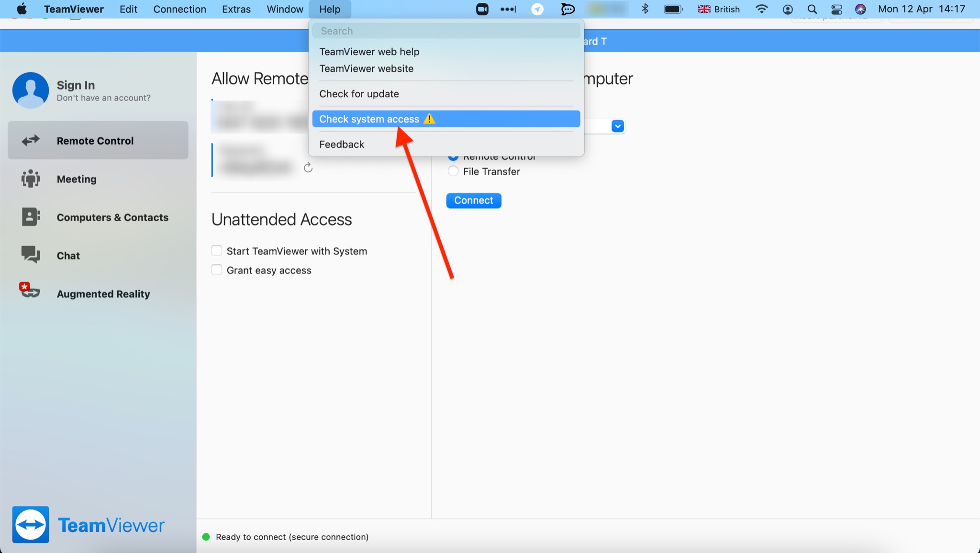Open Meeting via its people icon
The image size is (980, 553).
point(31,179)
